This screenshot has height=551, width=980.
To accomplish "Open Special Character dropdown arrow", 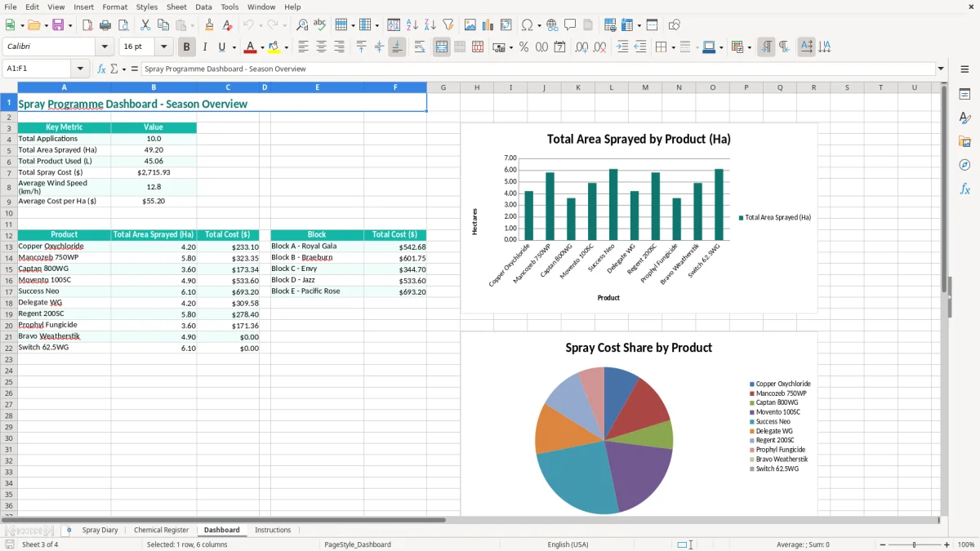I will coord(538,25).
